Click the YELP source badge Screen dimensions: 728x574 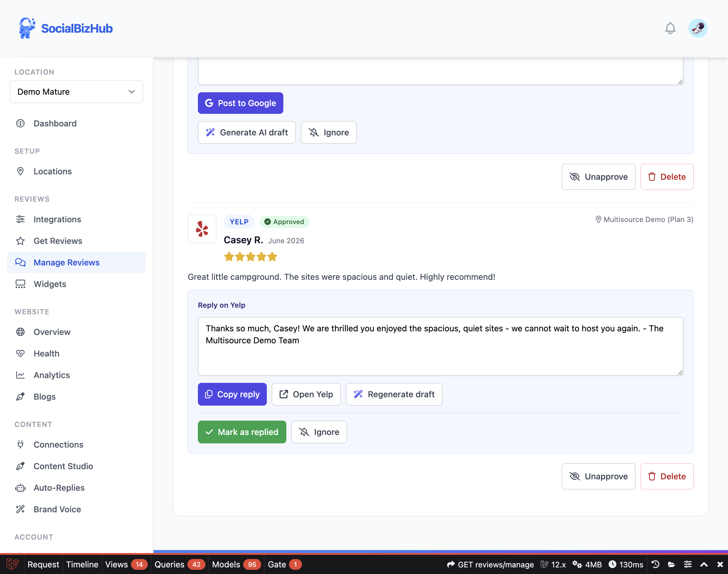coord(239,222)
